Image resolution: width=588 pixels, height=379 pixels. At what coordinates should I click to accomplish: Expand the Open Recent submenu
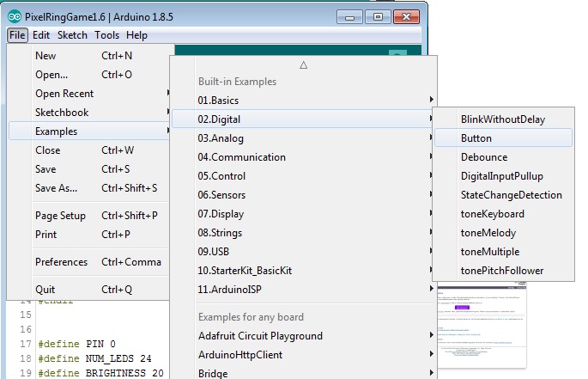(x=89, y=93)
